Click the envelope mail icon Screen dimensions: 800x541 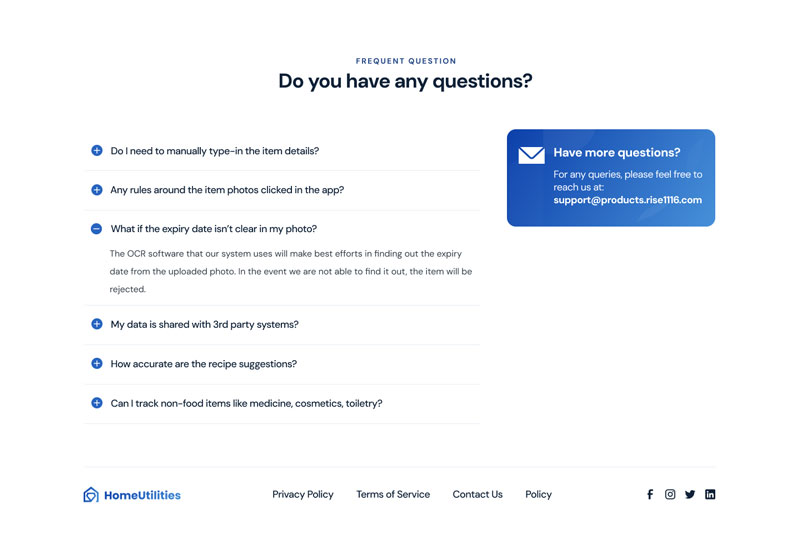point(531,155)
